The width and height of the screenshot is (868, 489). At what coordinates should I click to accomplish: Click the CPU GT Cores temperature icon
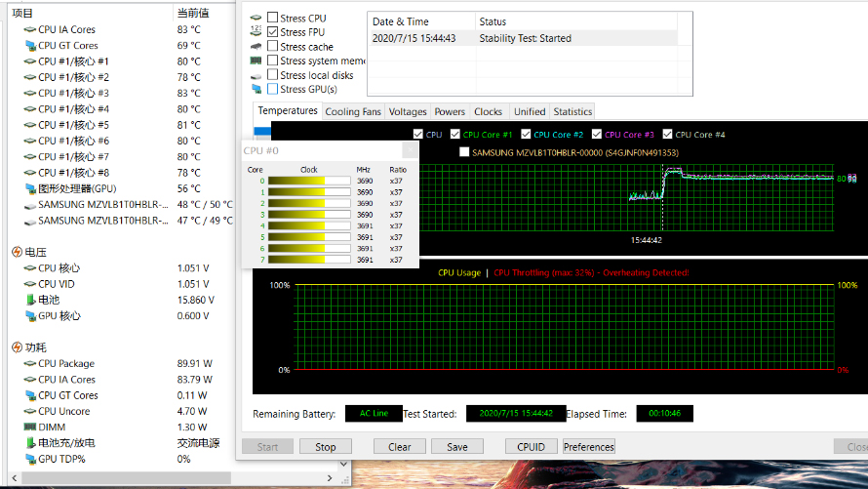(30, 46)
